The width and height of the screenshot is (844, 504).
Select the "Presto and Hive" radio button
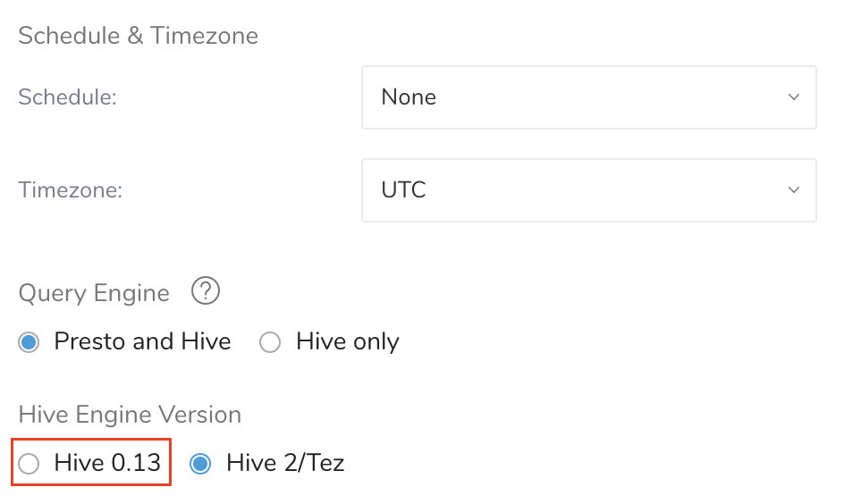30,342
